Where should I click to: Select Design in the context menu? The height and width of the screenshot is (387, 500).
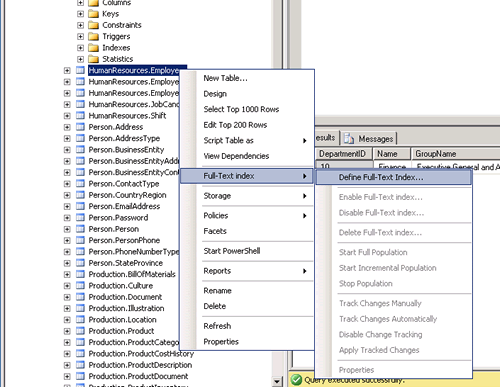point(247,94)
